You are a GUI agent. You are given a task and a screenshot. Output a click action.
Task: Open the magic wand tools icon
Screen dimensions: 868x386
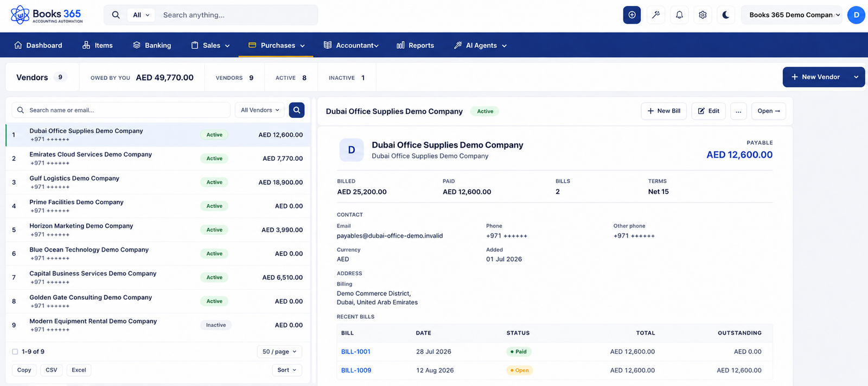coord(656,15)
